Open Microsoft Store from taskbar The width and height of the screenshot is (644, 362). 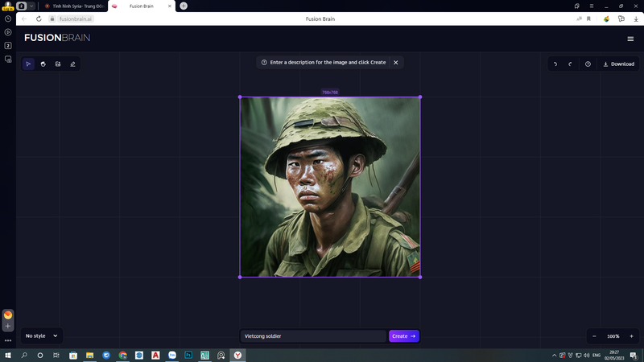(x=73, y=356)
